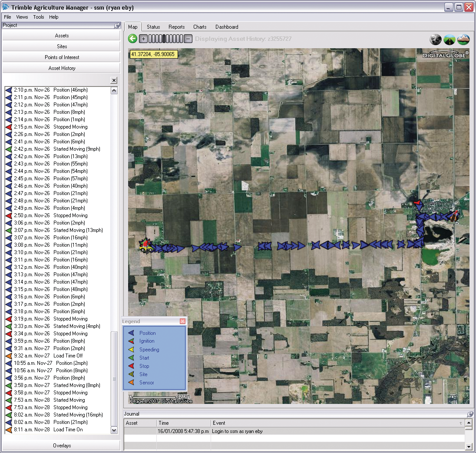Click the zoom out minus button
The image size is (476, 453).
click(x=188, y=39)
